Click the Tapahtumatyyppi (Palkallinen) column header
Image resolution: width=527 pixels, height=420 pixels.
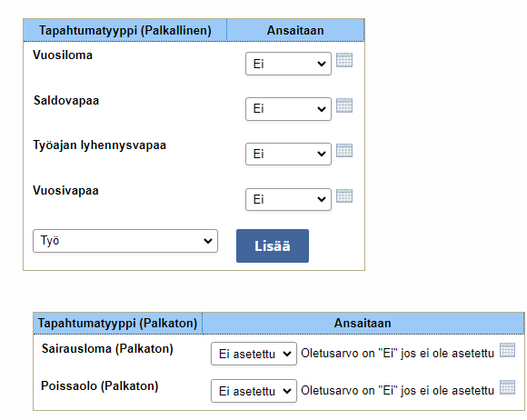point(125,30)
